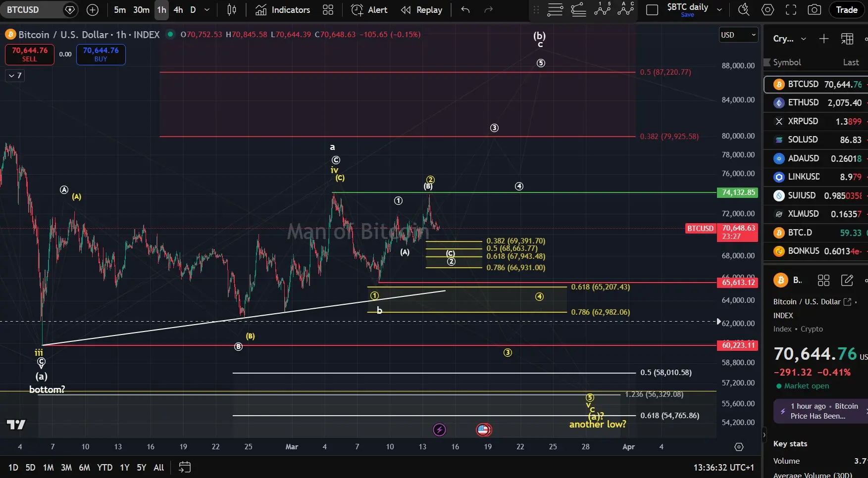Select the Elliott impulse wave 1-5 tool
The width and height of the screenshot is (868, 478).
click(x=603, y=10)
